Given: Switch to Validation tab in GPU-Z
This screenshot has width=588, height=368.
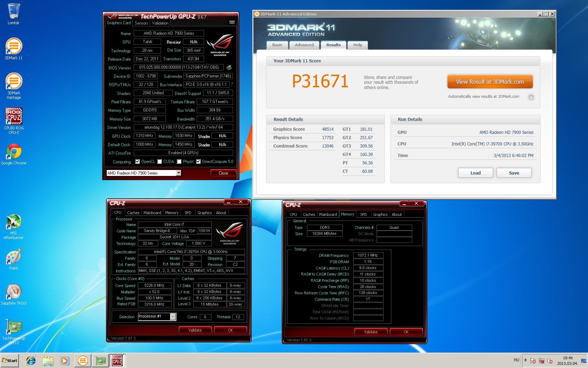Looking at the screenshot, I should pos(160,23).
